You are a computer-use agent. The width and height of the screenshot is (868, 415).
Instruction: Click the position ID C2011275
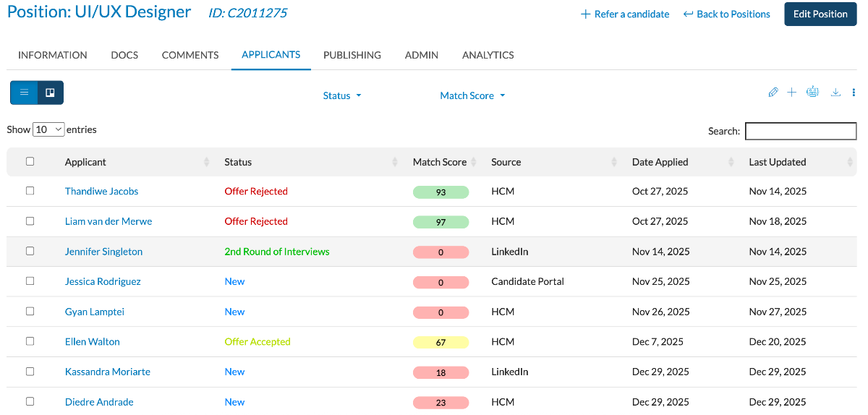247,13
